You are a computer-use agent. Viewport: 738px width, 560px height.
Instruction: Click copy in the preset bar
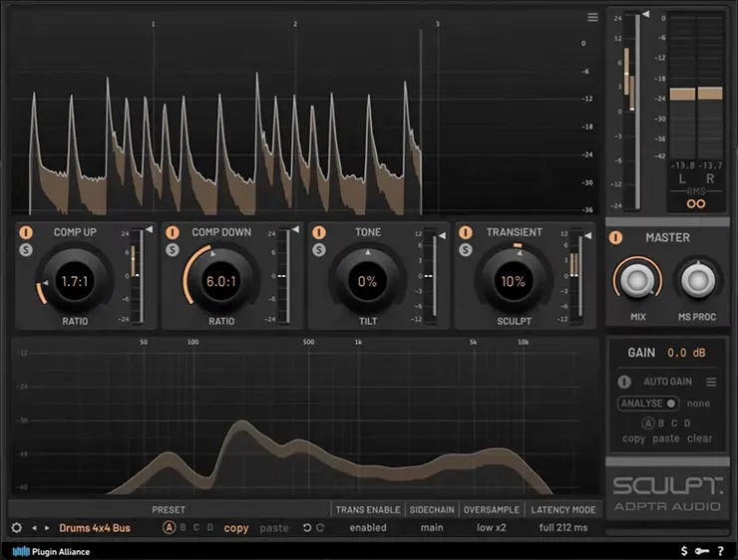[235, 528]
